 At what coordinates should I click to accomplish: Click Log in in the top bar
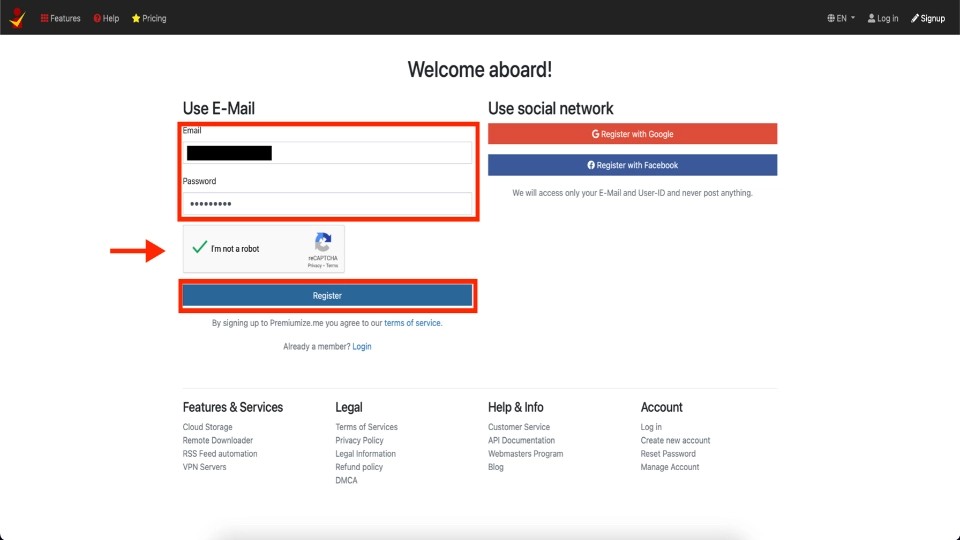[x=883, y=18]
